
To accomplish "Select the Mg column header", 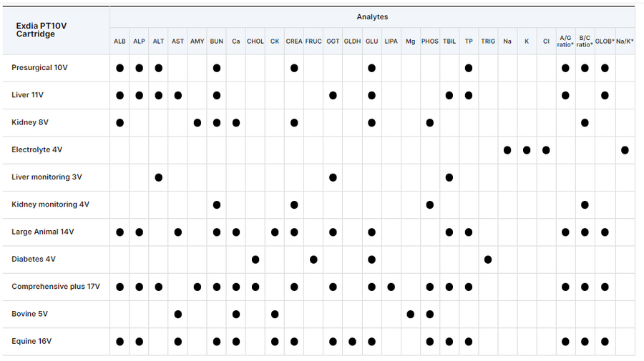I will click(x=410, y=41).
